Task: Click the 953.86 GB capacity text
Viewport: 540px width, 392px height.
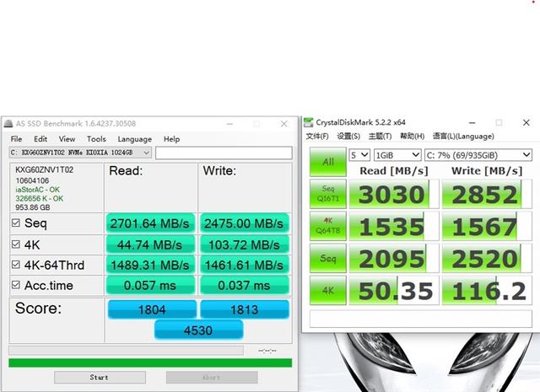Action: 33,207
